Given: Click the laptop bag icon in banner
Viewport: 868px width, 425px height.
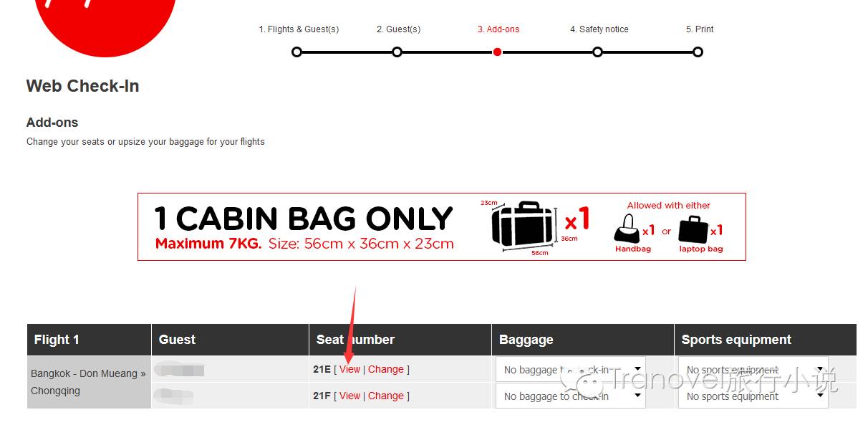Looking at the screenshot, I should pos(693,229).
